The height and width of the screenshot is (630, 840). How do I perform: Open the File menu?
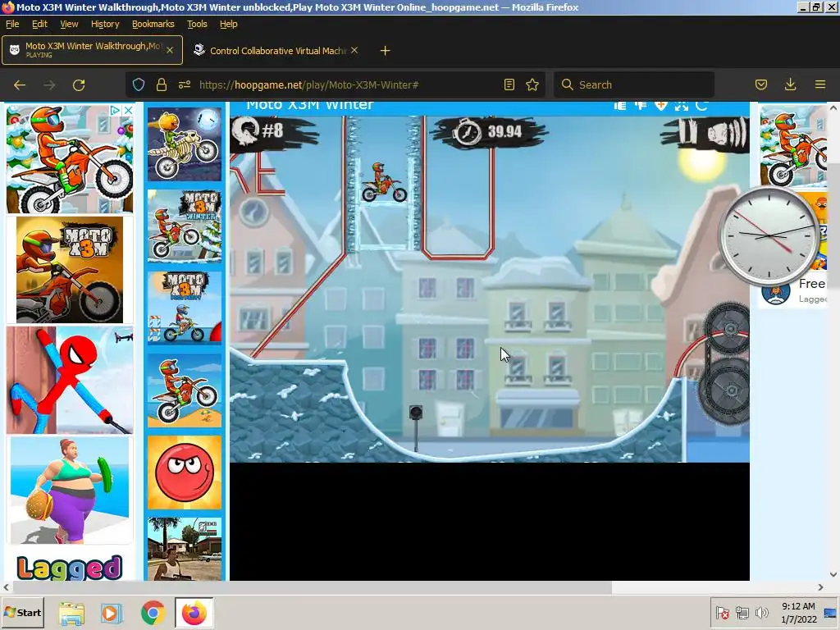point(11,24)
